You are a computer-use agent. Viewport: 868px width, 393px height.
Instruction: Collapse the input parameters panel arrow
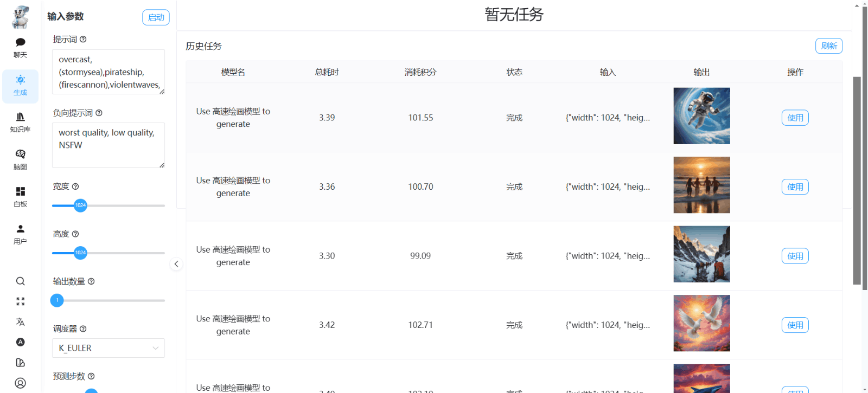coord(176,264)
